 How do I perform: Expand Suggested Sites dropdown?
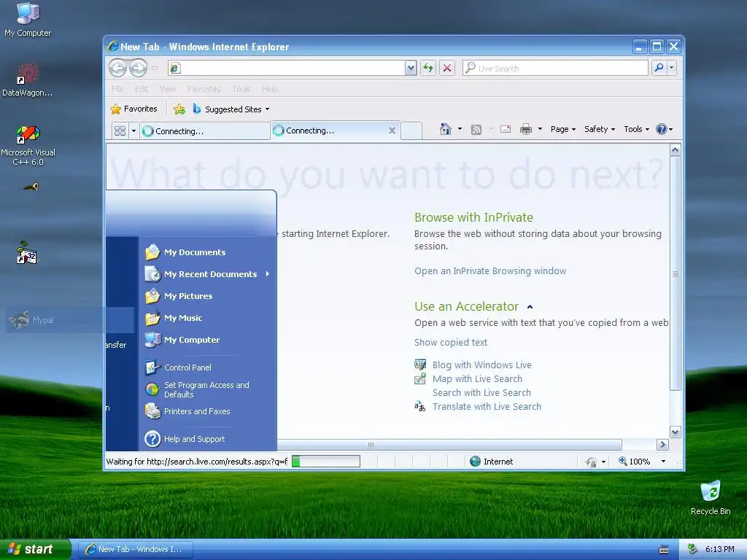click(x=267, y=109)
